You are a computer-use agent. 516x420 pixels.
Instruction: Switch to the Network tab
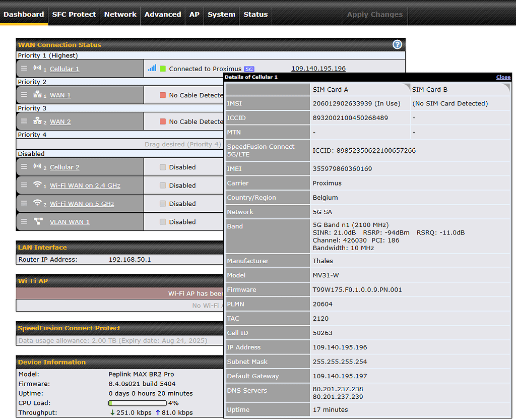point(120,14)
